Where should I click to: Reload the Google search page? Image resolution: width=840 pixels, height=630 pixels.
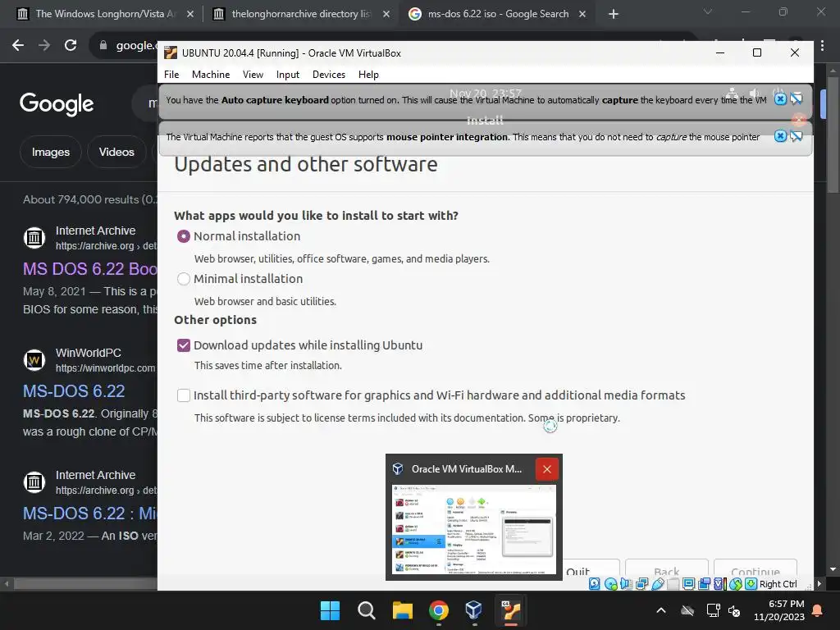[71, 45]
